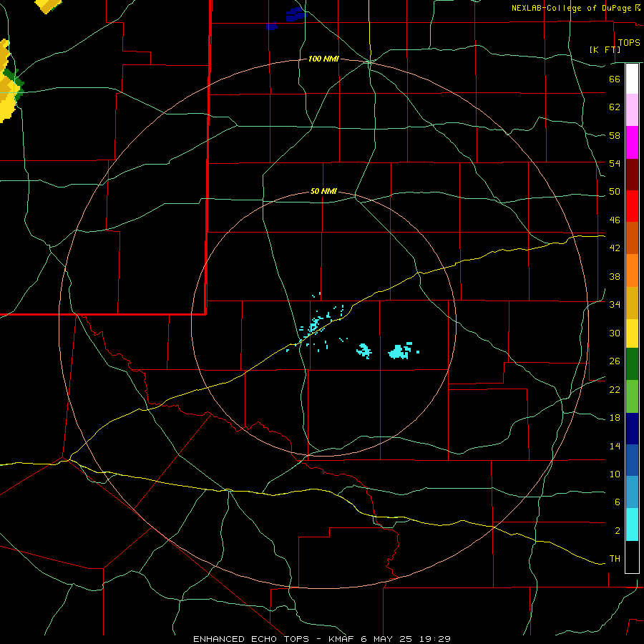644x644 pixels.
Task: Click the '18' legend value
Action: click(x=615, y=417)
